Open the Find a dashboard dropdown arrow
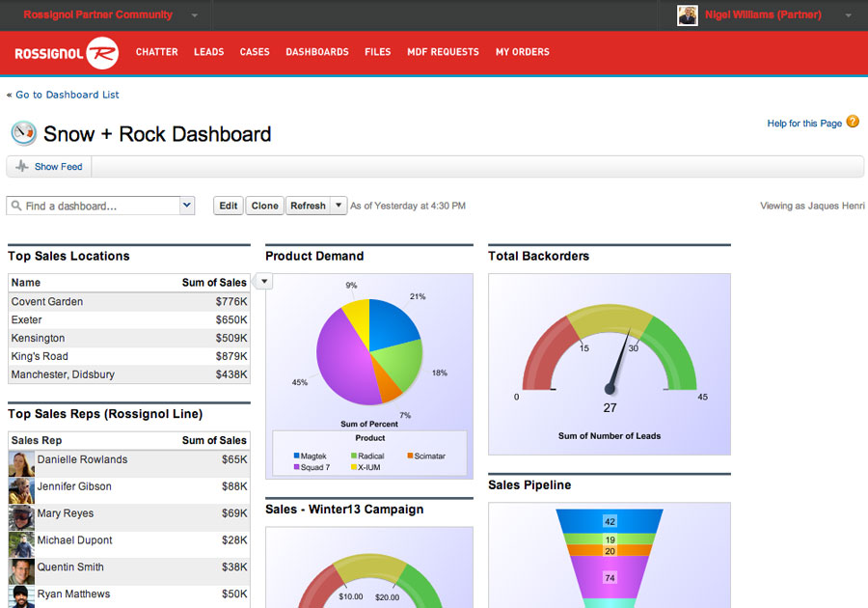 187,206
